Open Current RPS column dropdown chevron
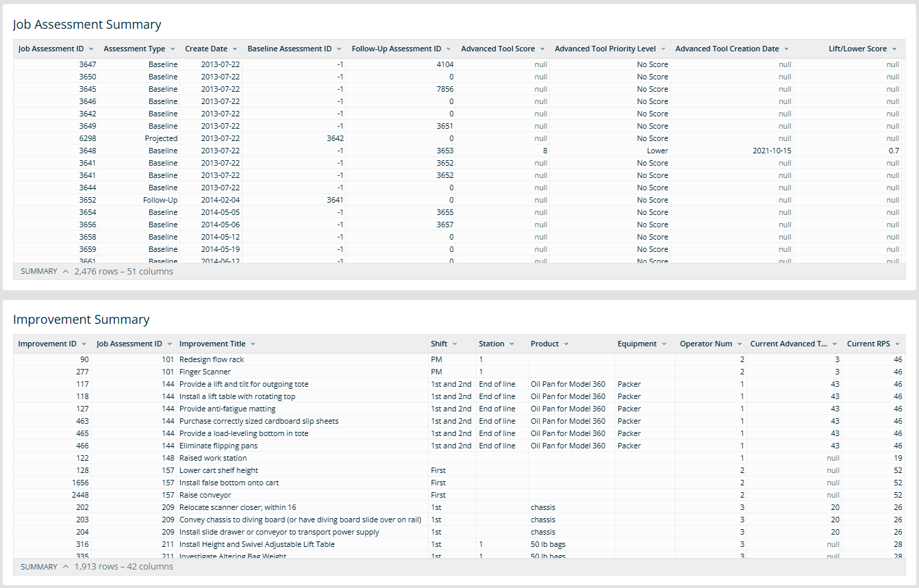The height and width of the screenshot is (588, 919). pos(897,344)
